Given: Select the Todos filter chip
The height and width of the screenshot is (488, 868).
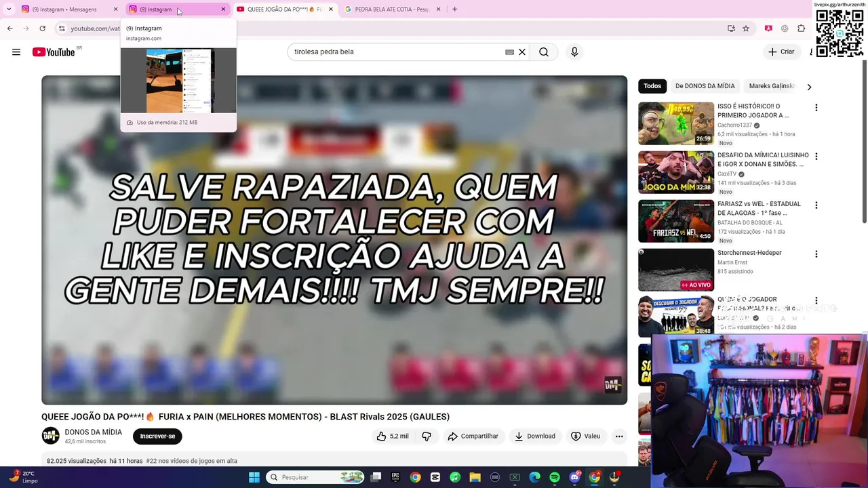Looking at the screenshot, I should (652, 86).
